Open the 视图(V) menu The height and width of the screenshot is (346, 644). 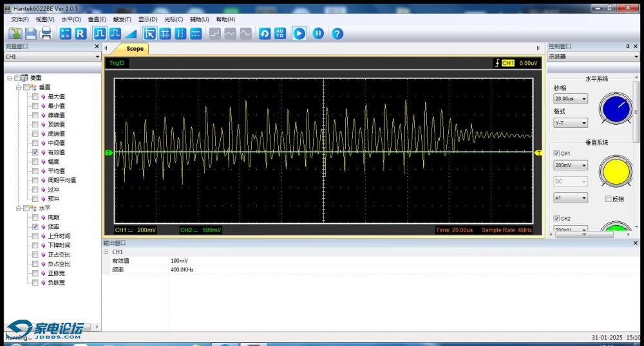45,19
